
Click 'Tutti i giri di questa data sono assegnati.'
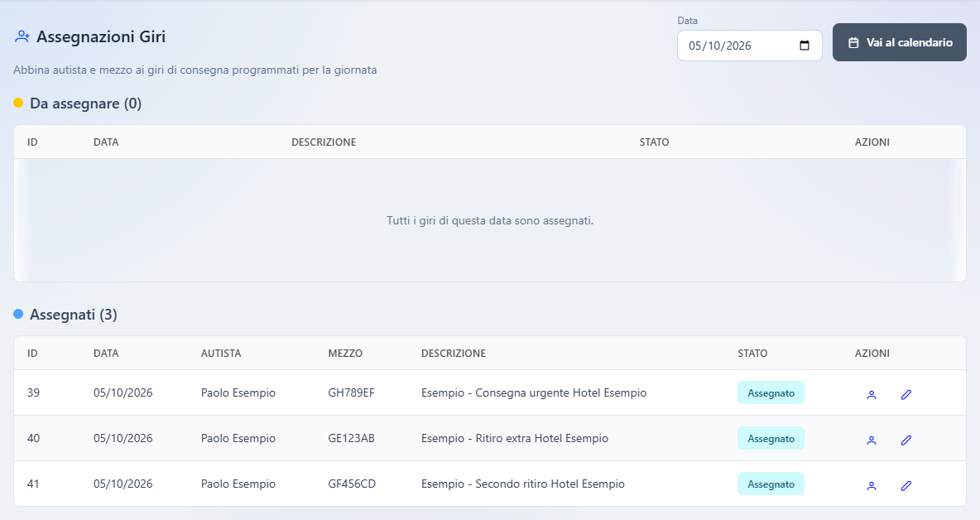point(490,220)
